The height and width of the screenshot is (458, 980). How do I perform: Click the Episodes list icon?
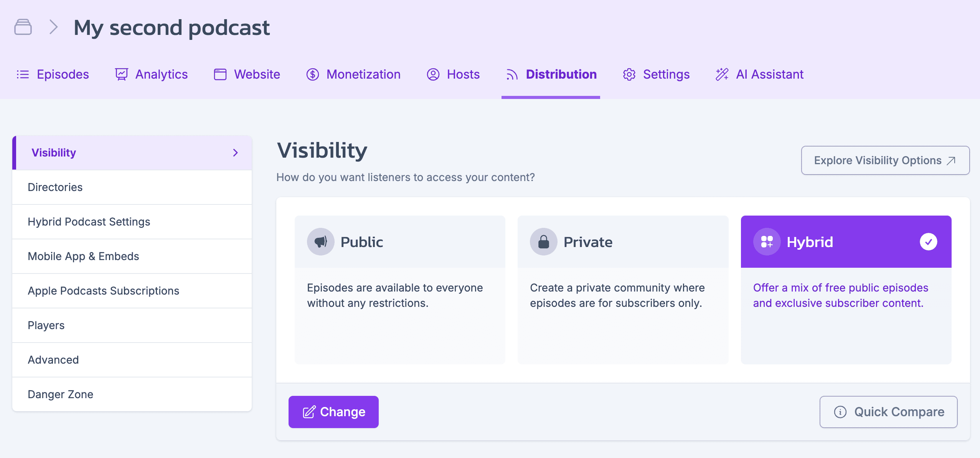click(x=23, y=74)
